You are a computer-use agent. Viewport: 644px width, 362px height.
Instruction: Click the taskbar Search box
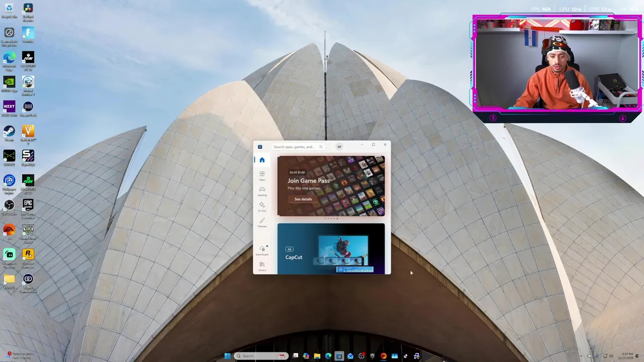(x=261, y=356)
